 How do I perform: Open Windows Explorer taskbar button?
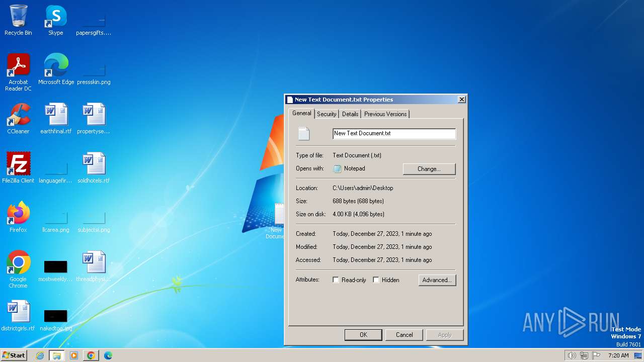tap(57, 355)
